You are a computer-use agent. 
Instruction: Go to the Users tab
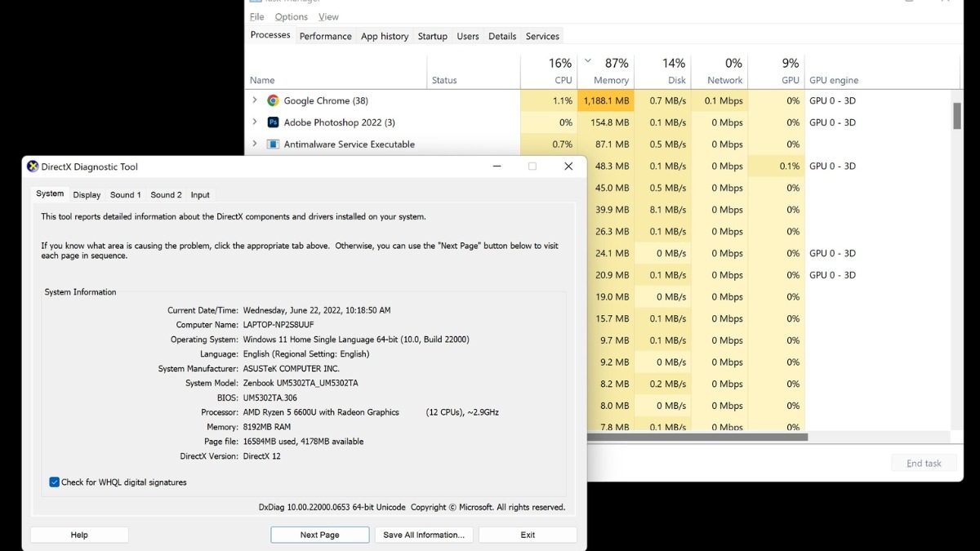[x=468, y=36]
